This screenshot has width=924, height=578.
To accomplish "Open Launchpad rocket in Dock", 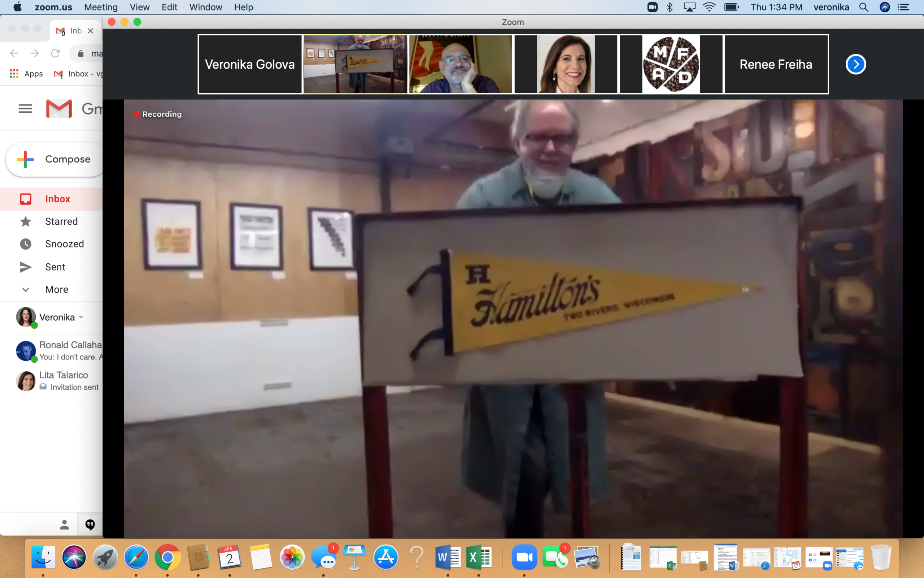I will pyautogui.click(x=105, y=557).
